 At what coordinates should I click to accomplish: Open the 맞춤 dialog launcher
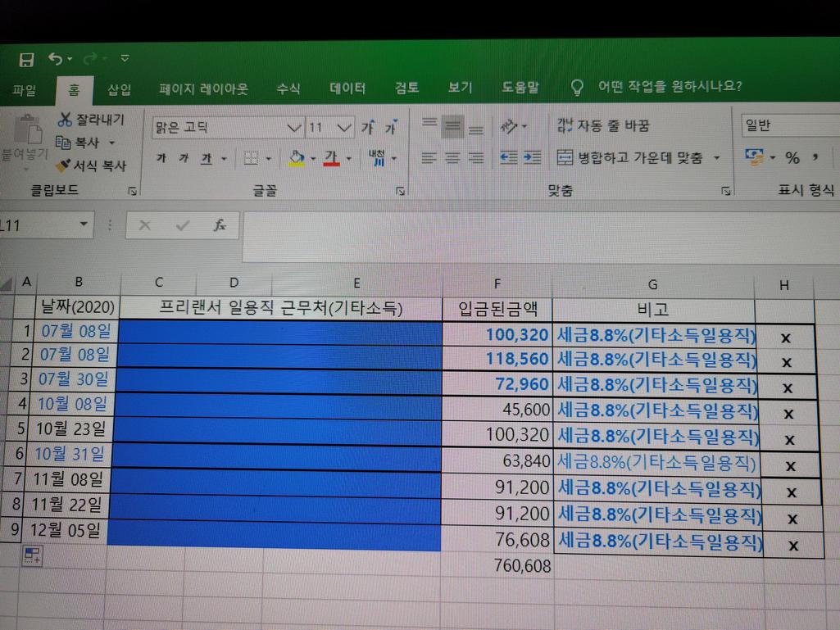726,191
